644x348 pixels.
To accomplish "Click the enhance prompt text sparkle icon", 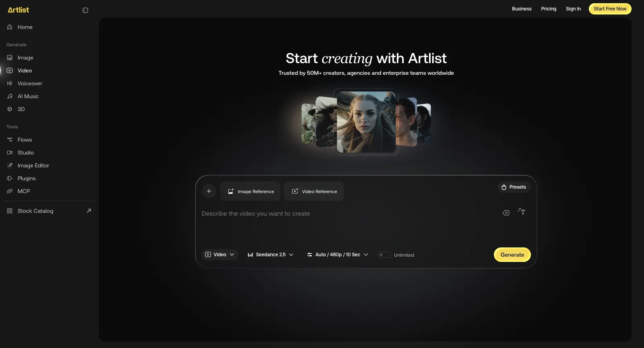I will point(522,212).
